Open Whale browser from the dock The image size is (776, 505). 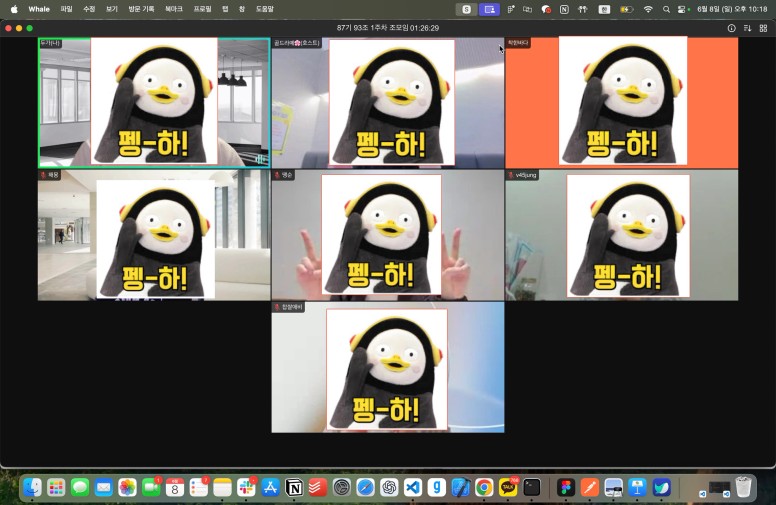pyautogui.click(x=661, y=488)
